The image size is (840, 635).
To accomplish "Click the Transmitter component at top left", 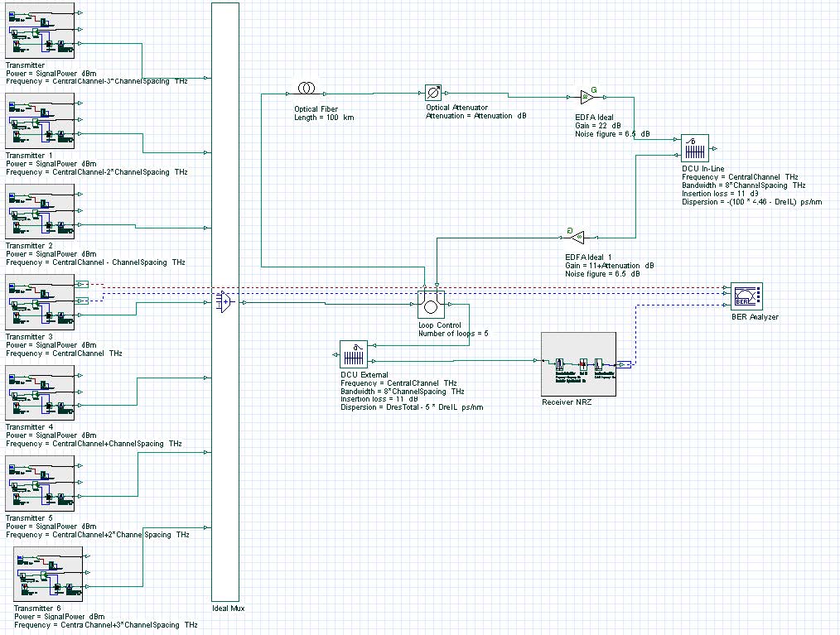I will [40, 31].
